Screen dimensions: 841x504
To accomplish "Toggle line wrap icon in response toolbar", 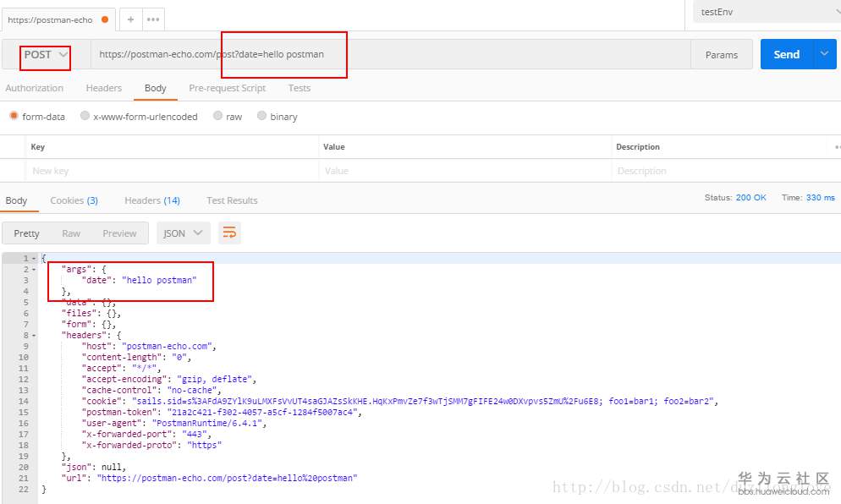I will [x=229, y=233].
